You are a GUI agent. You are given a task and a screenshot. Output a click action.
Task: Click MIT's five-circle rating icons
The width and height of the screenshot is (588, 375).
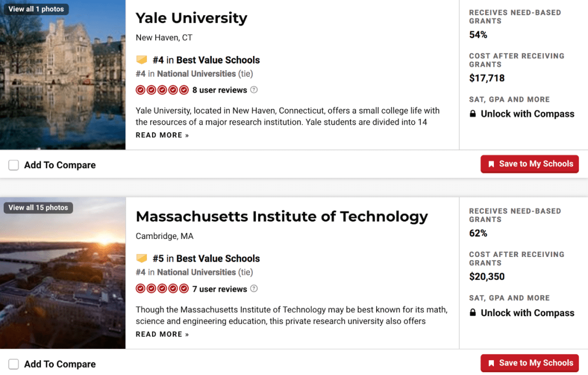[x=162, y=288]
